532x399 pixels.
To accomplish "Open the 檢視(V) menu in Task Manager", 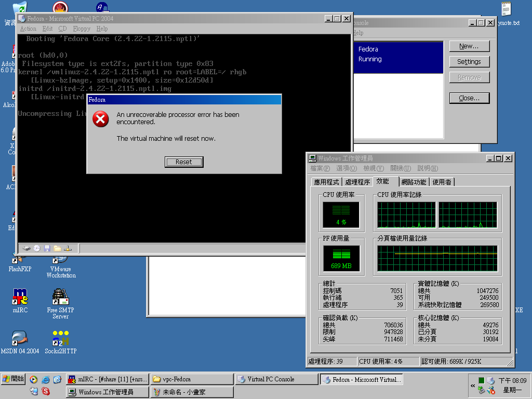I will (x=374, y=168).
